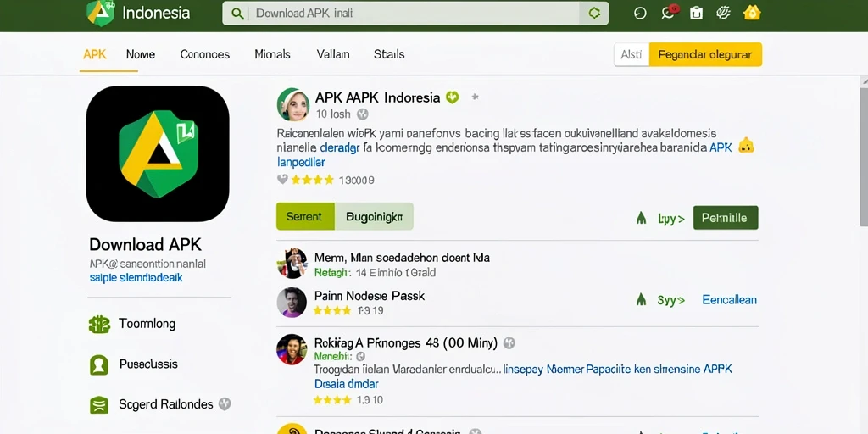Follow the deradgr link in description

(340, 147)
